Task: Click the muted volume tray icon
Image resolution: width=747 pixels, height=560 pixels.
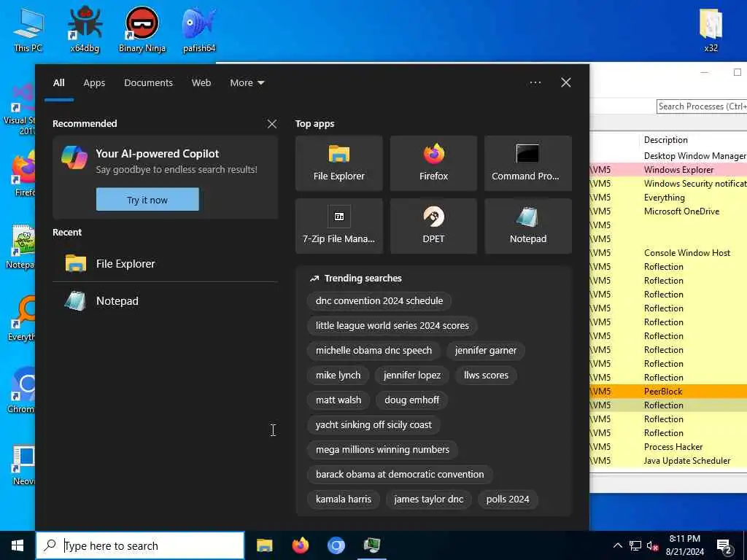Action: coord(652,545)
